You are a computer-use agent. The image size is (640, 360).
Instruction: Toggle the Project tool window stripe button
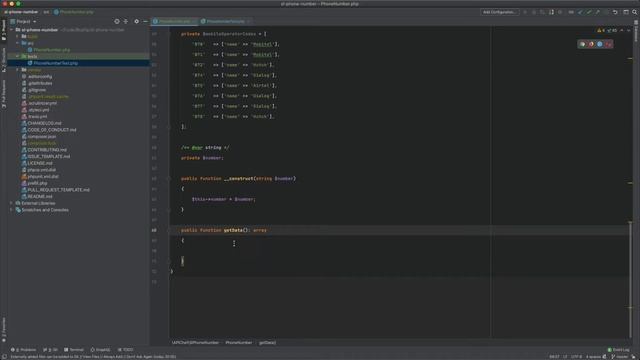4,30
